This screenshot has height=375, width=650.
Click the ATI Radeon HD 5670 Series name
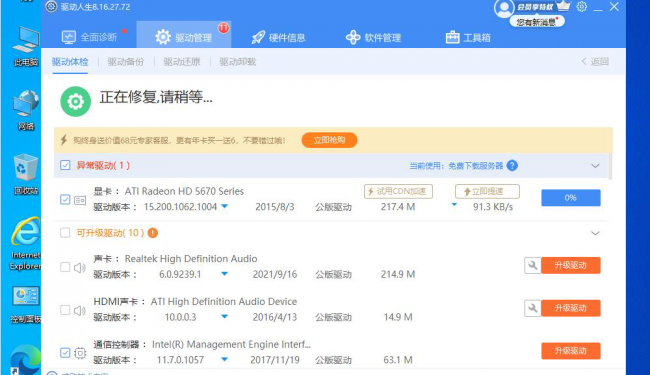(184, 191)
